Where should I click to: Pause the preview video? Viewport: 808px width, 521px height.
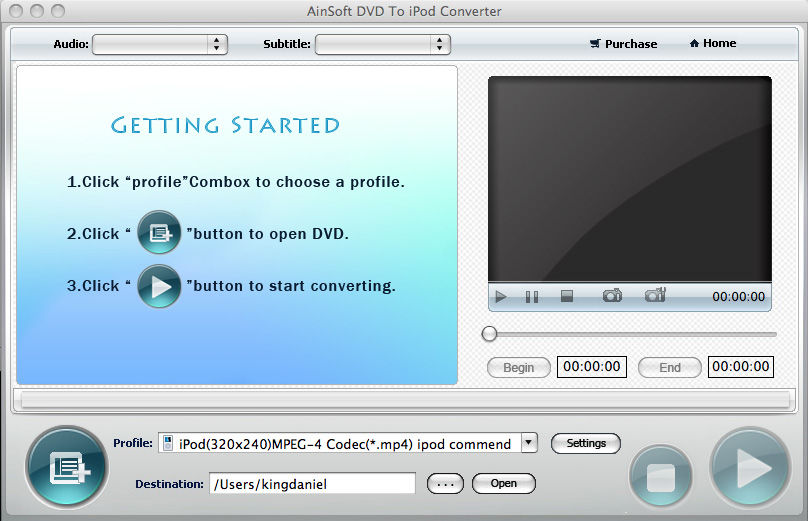(x=532, y=297)
